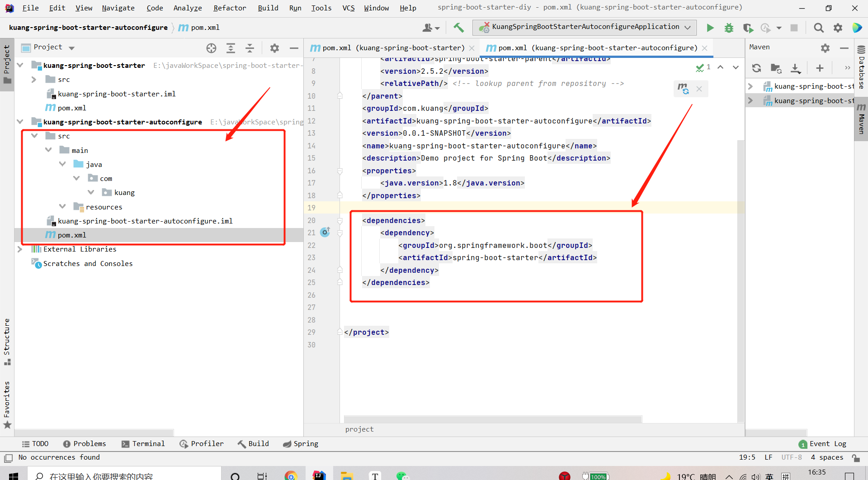Open the Problems tool window
Image resolution: width=868 pixels, height=480 pixels.
[x=85, y=444]
